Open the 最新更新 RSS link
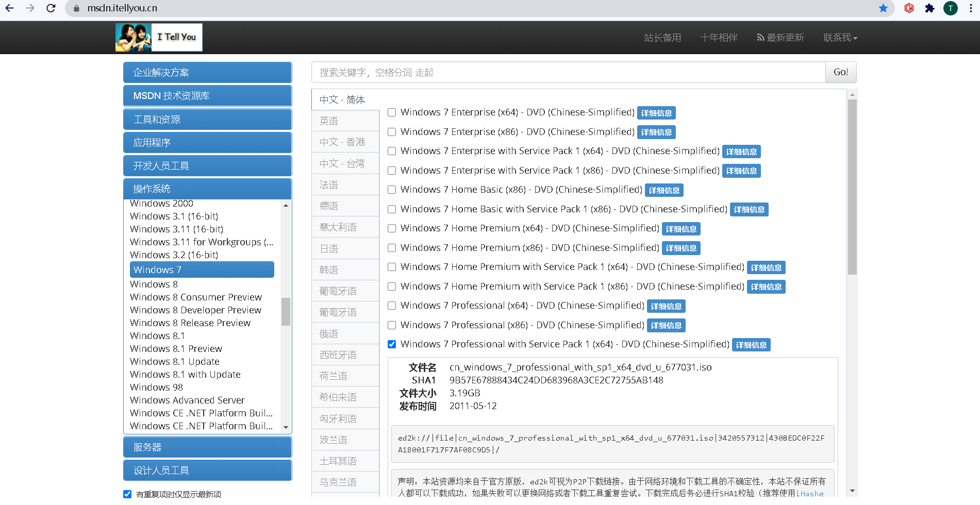 [780, 38]
